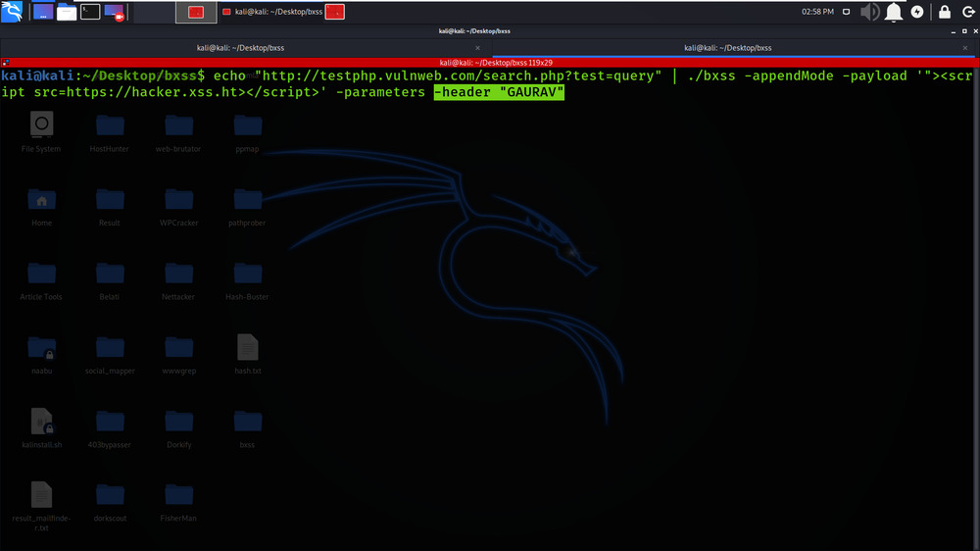Image resolution: width=980 pixels, height=551 pixels.
Task: Close the first terminal tab
Action: click(477, 48)
